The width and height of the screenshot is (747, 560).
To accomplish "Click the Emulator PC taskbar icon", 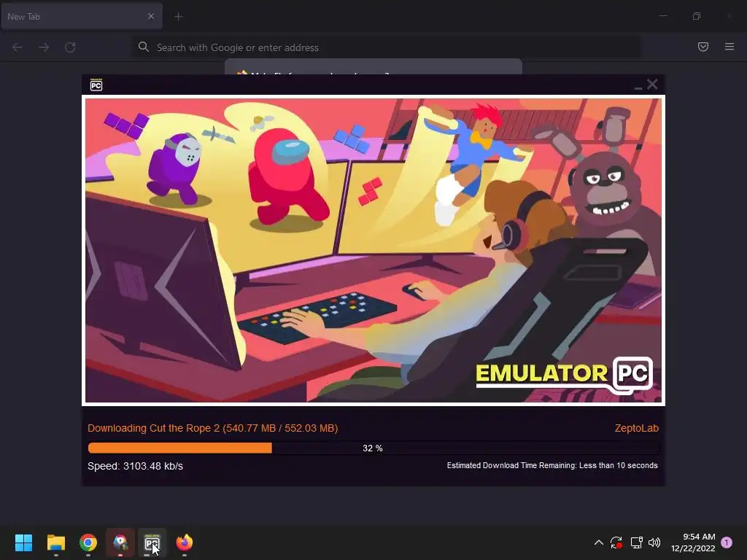I will click(x=152, y=542).
